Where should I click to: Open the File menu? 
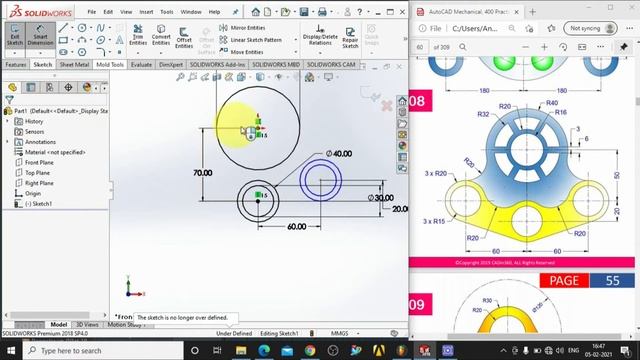[91, 12]
